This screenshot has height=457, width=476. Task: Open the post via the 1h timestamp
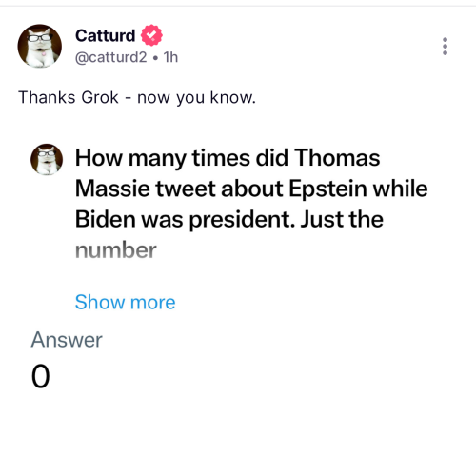click(x=170, y=57)
